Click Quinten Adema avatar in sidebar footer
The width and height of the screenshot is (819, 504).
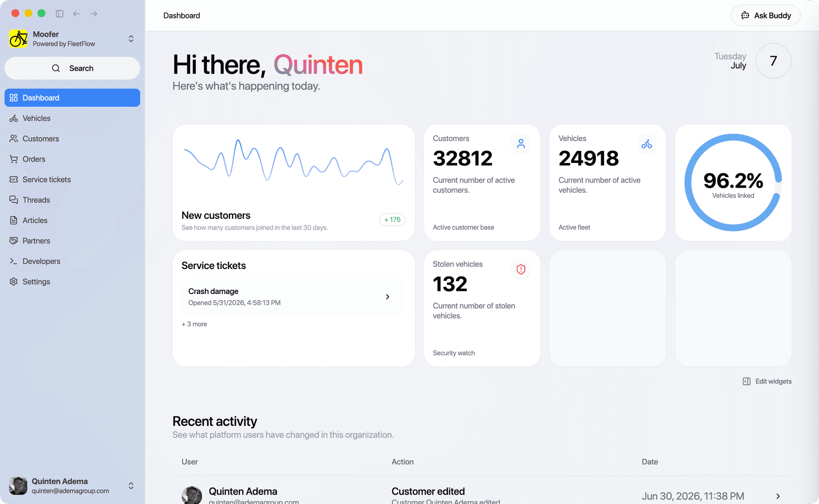pos(18,486)
